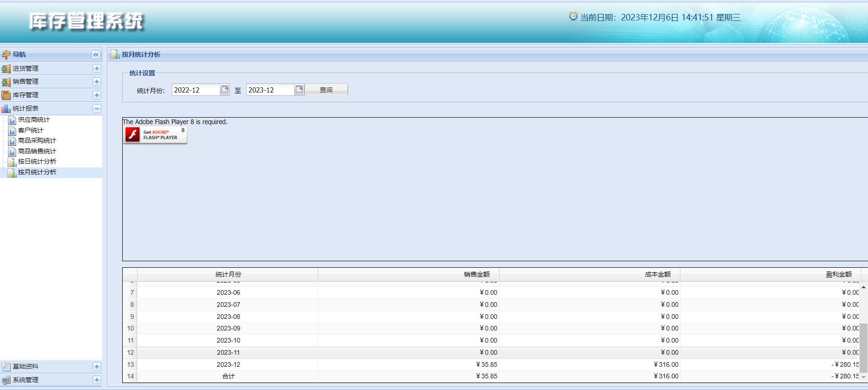Collapse the 导航 panel with double-arrow icon
This screenshot has height=390, width=868.
point(96,54)
